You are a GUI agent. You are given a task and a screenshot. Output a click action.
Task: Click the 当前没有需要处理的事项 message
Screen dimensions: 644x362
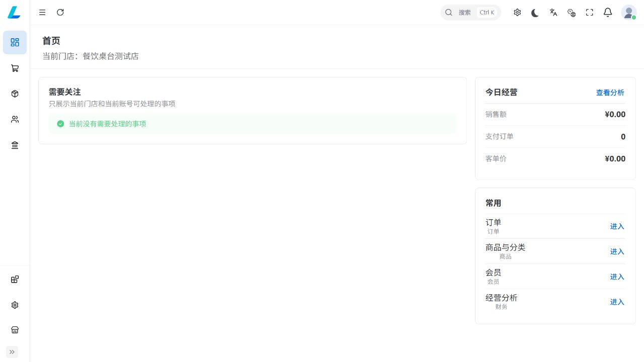click(108, 124)
